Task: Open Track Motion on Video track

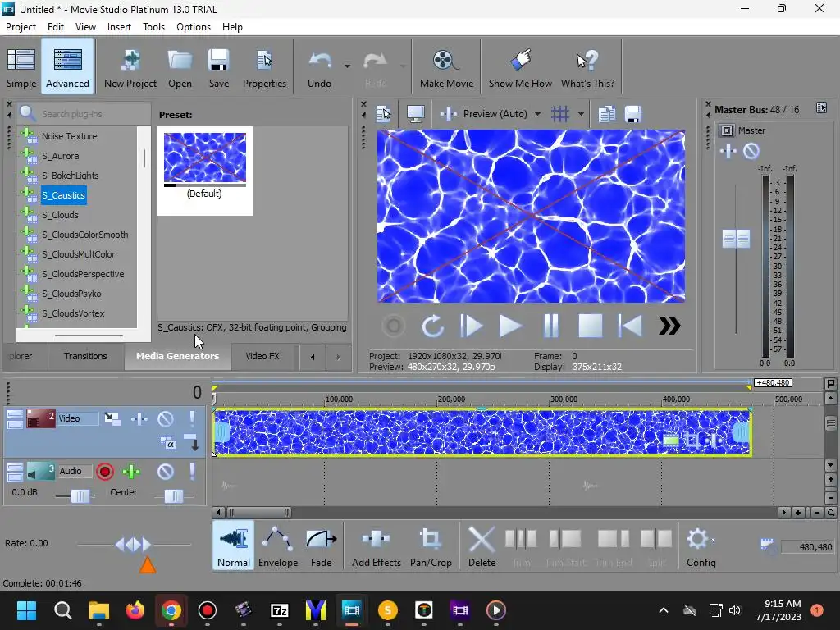Action: click(112, 418)
